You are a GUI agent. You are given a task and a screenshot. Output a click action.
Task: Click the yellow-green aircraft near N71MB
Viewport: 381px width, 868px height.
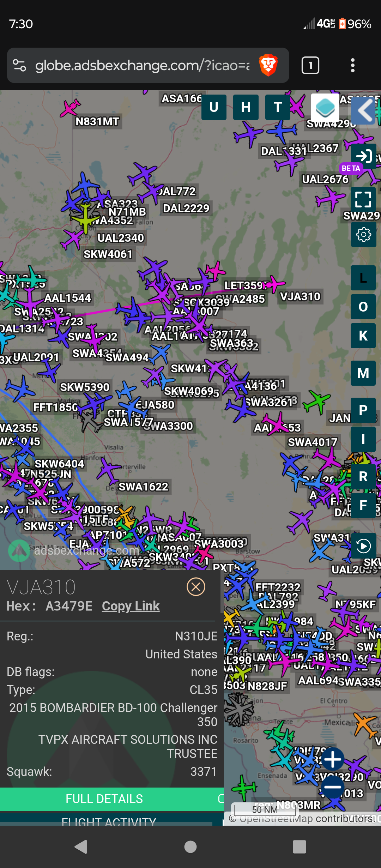coord(85,218)
